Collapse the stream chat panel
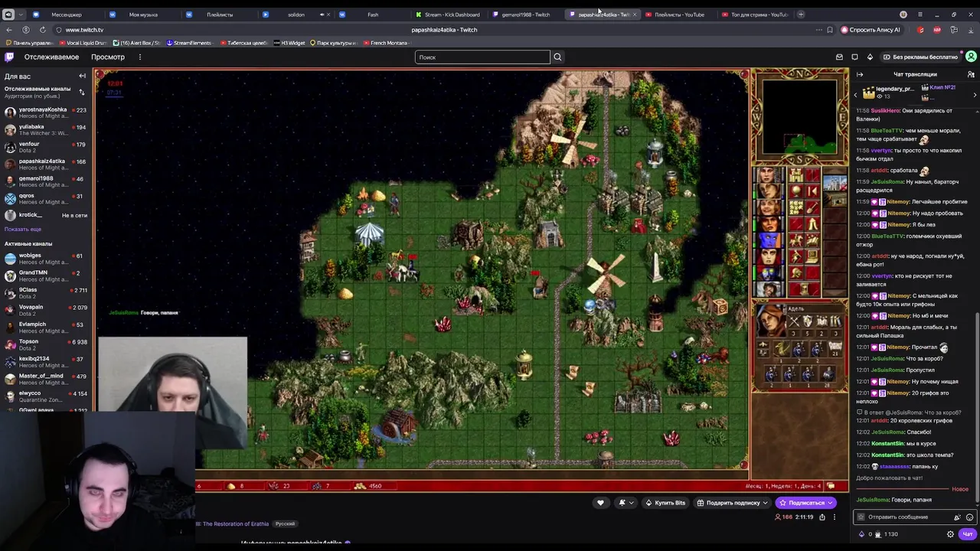The image size is (980, 551). (x=860, y=74)
